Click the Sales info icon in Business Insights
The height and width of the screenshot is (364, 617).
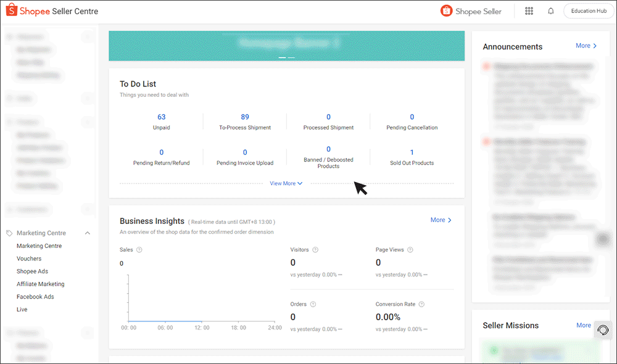pos(139,249)
